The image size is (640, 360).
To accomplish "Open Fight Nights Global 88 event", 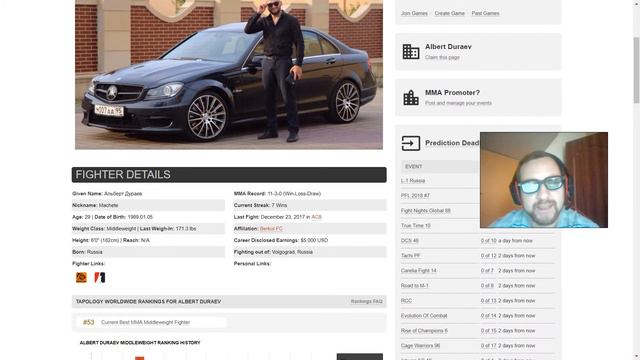I will 425,211.
